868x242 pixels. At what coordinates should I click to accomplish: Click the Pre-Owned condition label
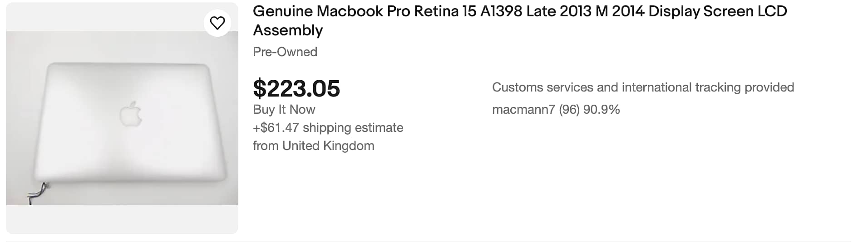click(x=285, y=52)
